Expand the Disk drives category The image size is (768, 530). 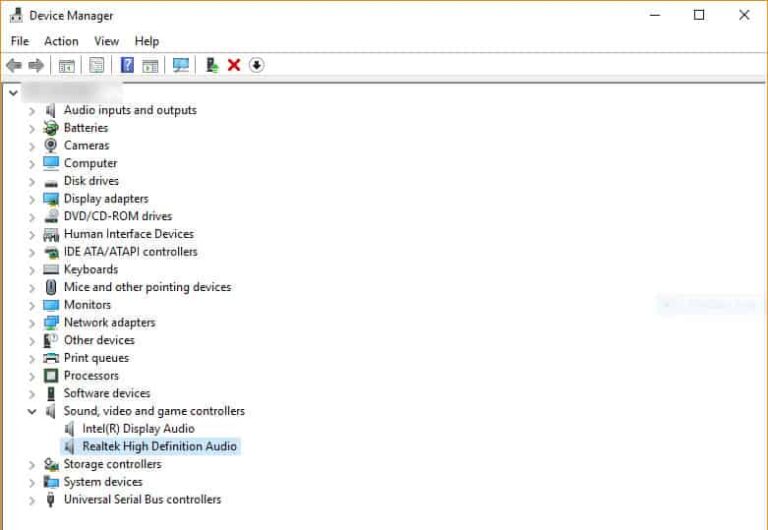tap(32, 182)
